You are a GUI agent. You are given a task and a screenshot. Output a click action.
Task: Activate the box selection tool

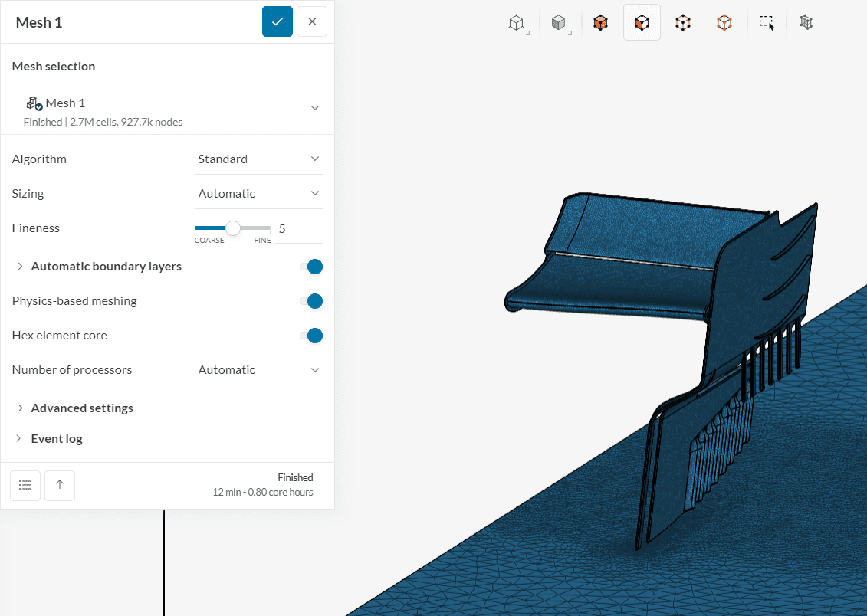pyautogui.click(x=767, y=23)
